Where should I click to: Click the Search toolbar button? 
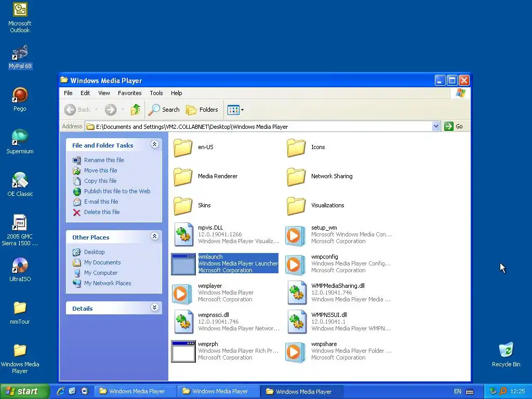tap(164, 110)
